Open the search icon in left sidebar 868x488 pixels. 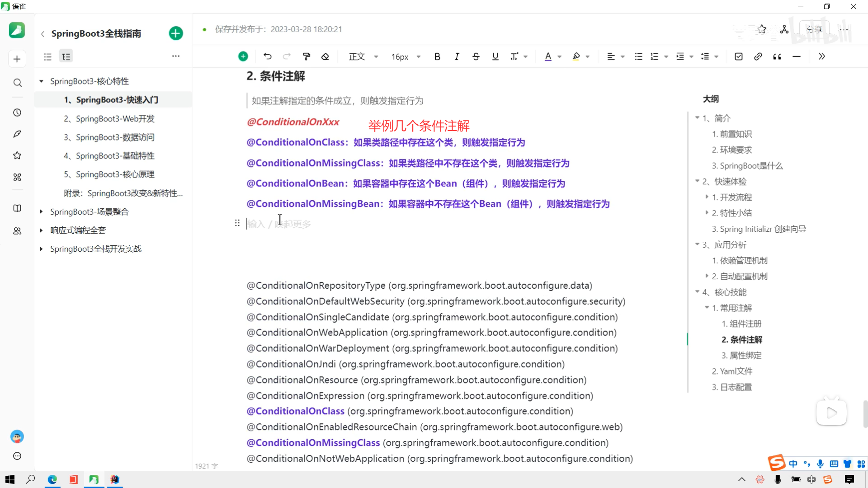17,83
